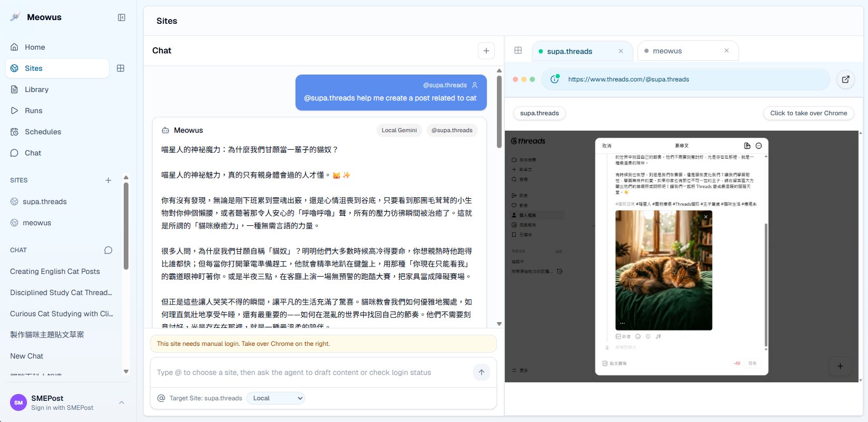Switch to supa.threads browser tab

[582, 51]
